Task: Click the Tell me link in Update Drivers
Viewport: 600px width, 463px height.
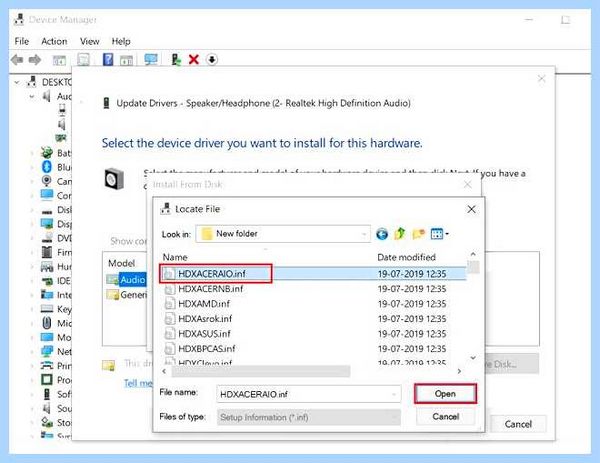Action: [138, 383]
